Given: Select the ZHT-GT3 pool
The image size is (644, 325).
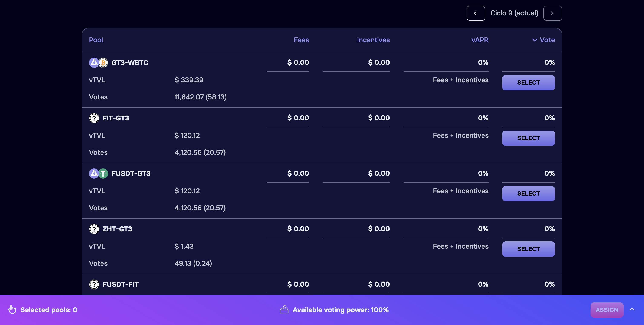Looking at the screenshot, I should [528, 249].
